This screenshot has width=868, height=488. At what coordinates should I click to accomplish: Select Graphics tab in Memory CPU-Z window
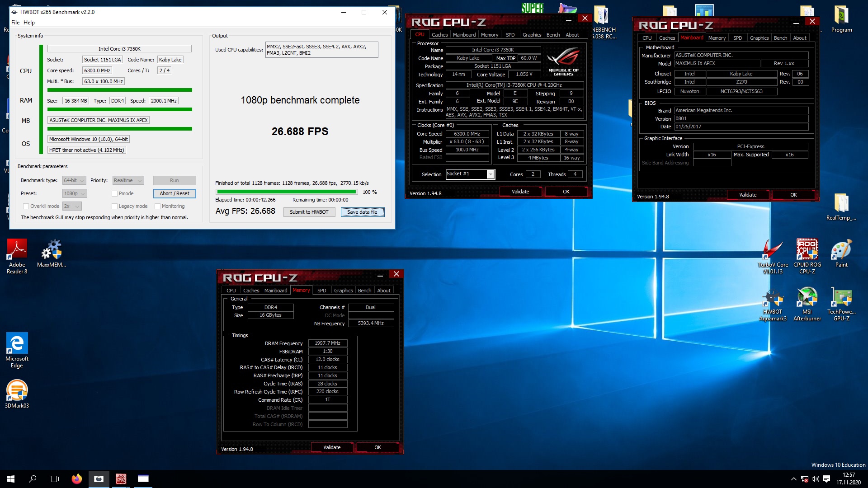(343, 291)
